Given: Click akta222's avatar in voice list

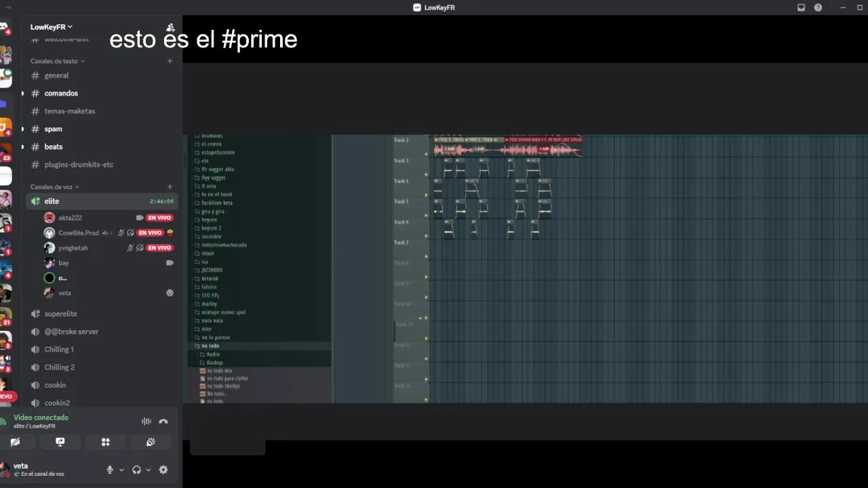Looking at the screenshot, I should tap(49, 218).
